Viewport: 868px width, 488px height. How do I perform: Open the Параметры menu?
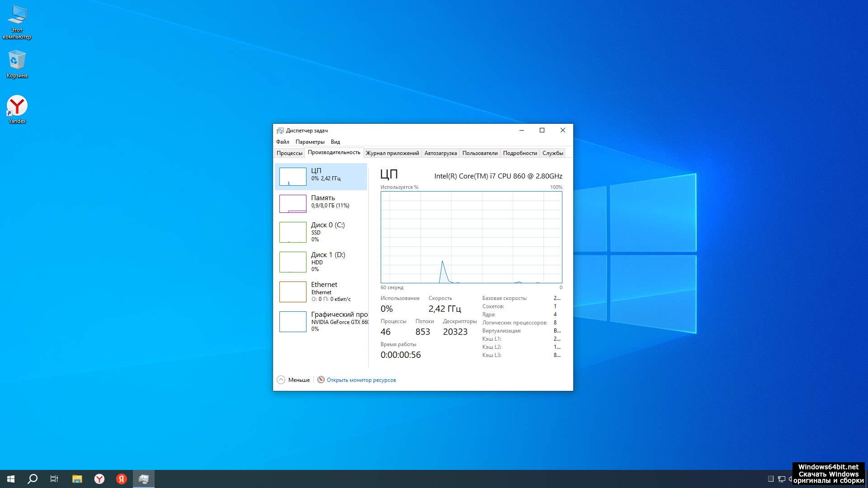pyautogui.click(x=310, y=142)
